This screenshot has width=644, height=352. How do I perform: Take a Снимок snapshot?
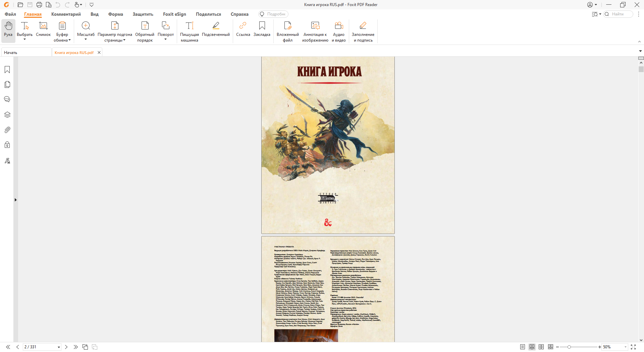click(x=43, y=29)
